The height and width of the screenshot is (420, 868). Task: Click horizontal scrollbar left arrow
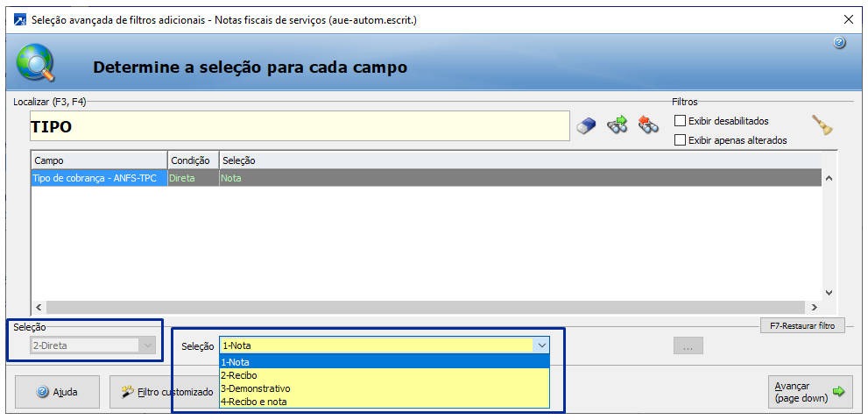tap(39, 307)
